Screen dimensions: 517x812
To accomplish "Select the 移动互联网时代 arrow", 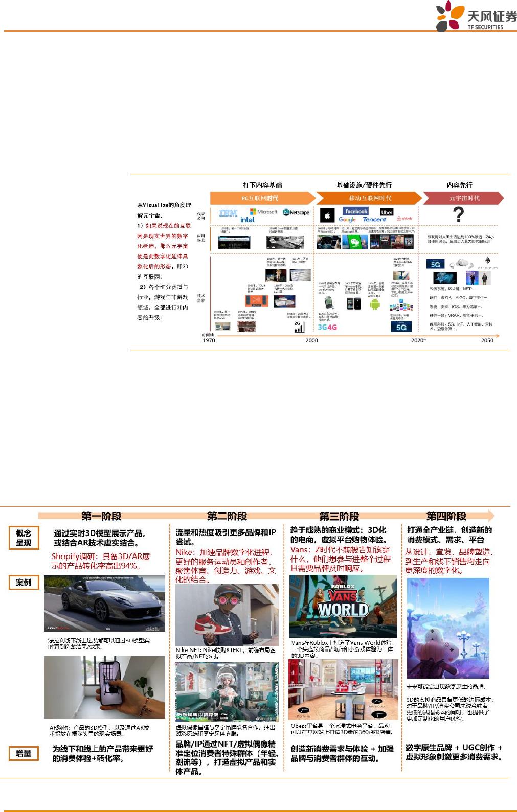I will pyautogui.click(x=369, y=198).
